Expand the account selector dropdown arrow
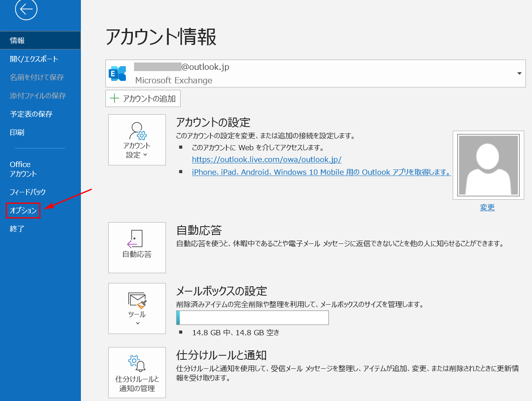 coord(519,74)
